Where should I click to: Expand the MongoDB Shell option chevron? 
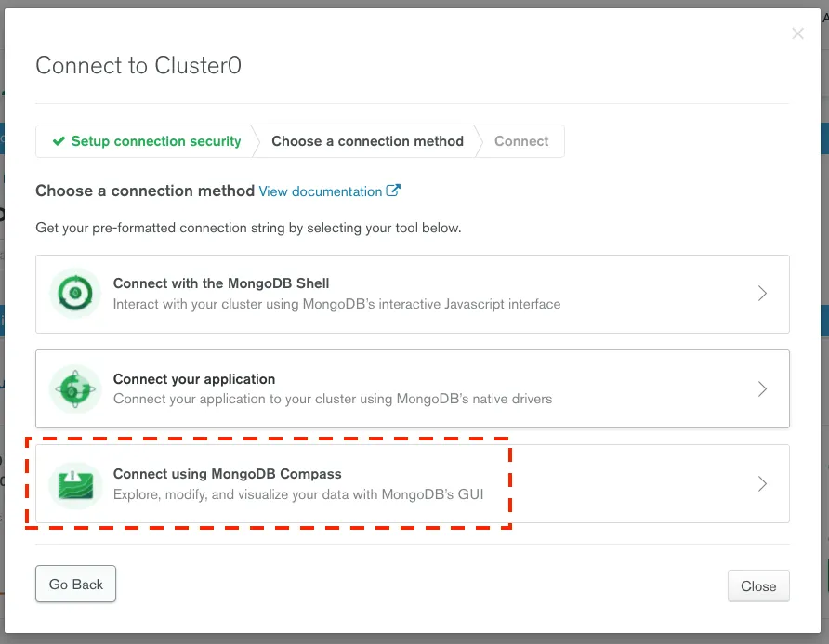(x=762, y=294)
